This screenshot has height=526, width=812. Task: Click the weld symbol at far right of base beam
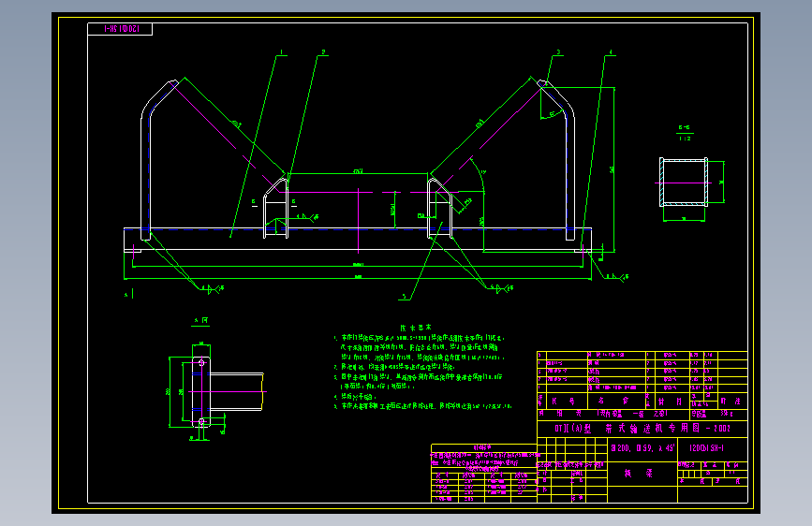(x=617, y=277)
